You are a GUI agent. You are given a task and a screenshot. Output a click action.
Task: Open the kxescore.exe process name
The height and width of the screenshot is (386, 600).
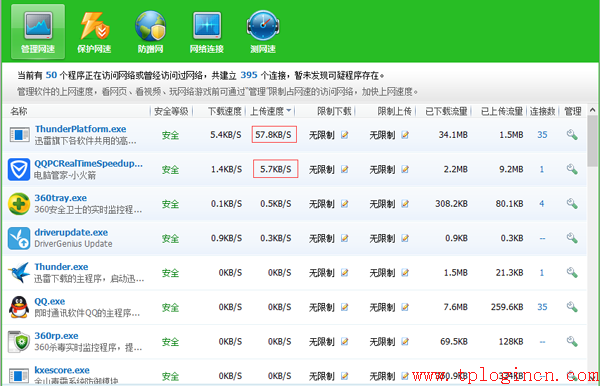click(x=62, y=370)
